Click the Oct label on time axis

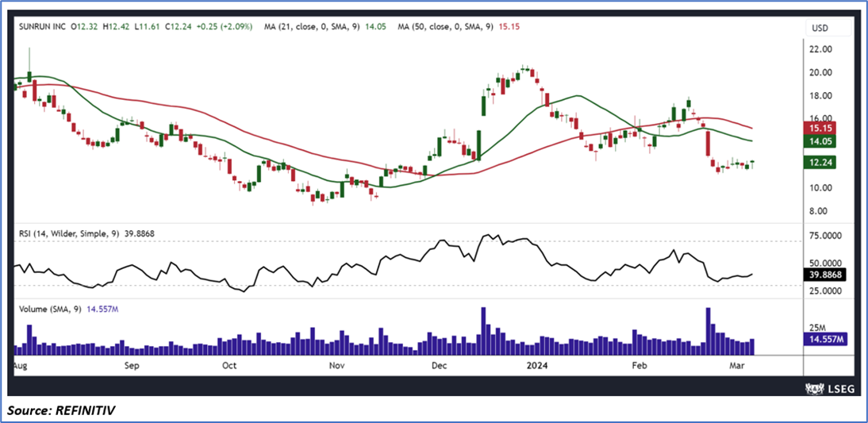click(x=229, y=366)
